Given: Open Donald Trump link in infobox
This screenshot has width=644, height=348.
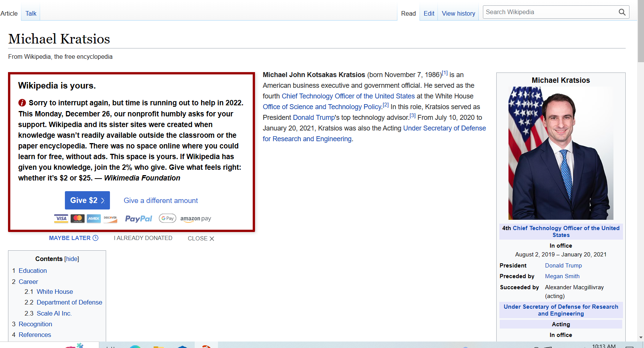Looking at the screenshot, I should [x=563, y=266].
